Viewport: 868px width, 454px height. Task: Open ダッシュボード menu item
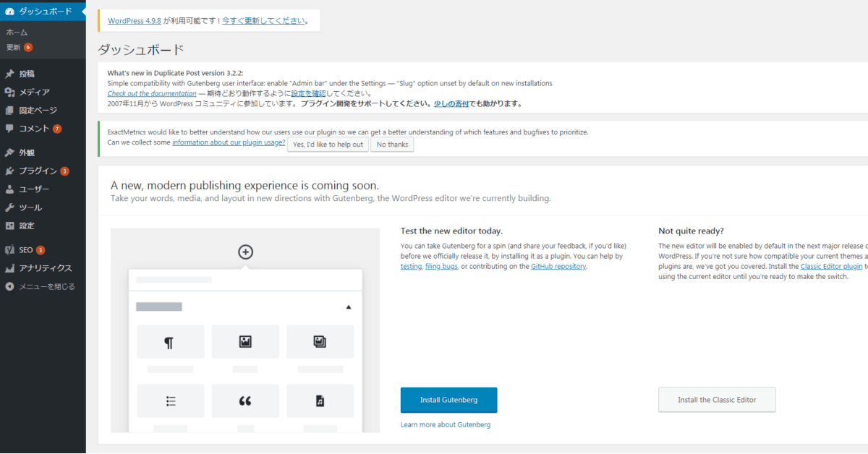tap(43, 11)
